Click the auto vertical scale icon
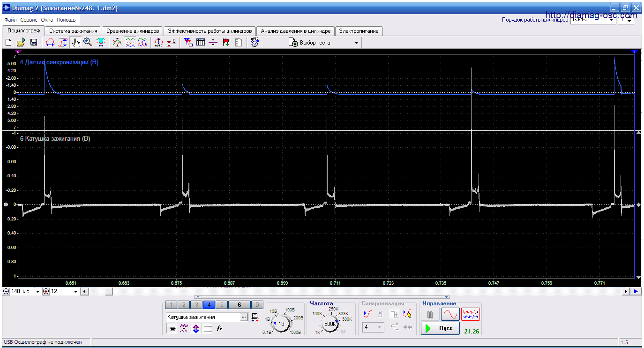The image size is (644, 348). (158, 43)
